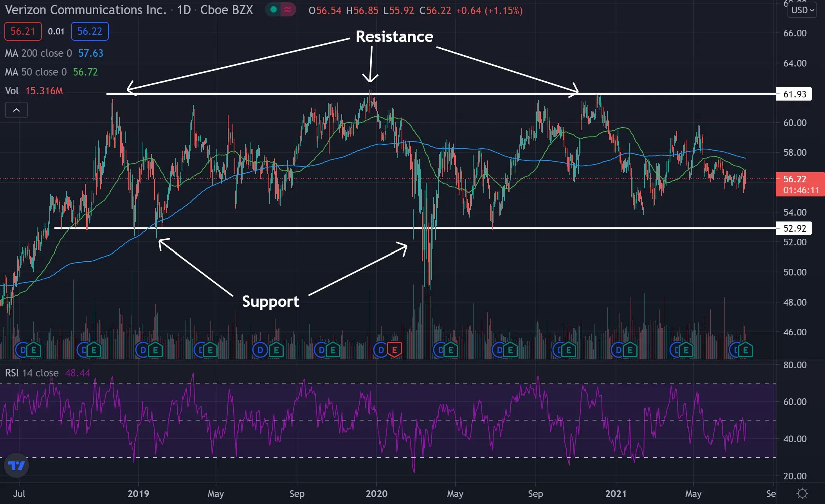The width and height of the screenshot is (825, 504).
Task: Select the RSI 14 close legend
Action: click(x=32, y=373)
